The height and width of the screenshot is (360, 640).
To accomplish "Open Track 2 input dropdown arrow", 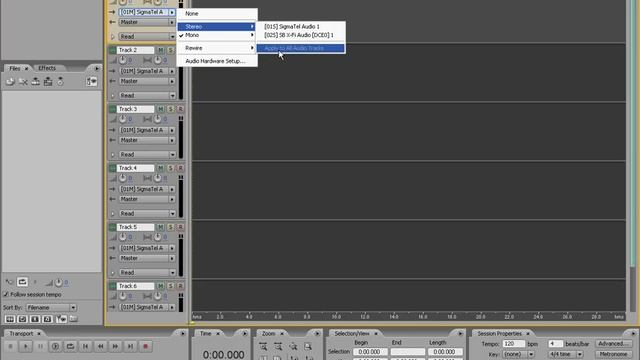I will tap(172, 71).
